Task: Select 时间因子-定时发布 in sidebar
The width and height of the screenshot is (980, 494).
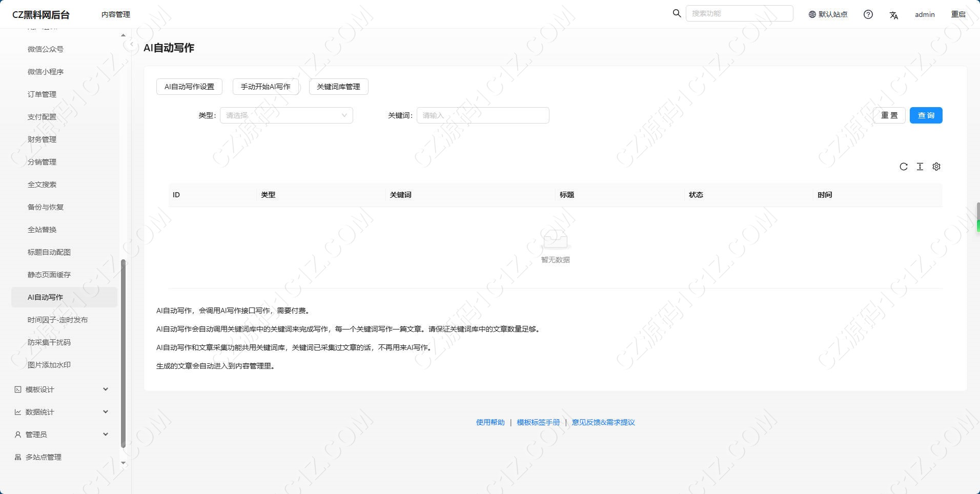Action: pyautogui.click(x=57, y=320)
